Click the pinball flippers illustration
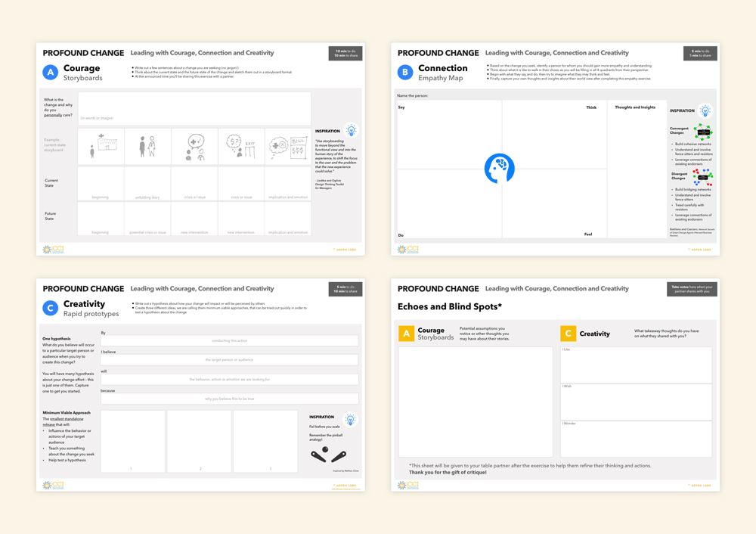The width and height of the screenshot is (756, 534). click(x=328, y=455)
